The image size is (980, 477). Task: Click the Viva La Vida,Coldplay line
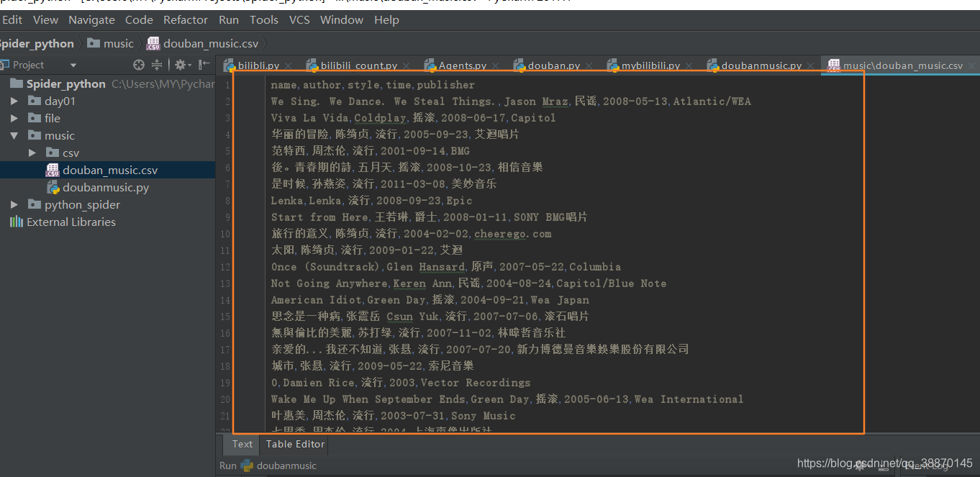(x=413, y=118)
